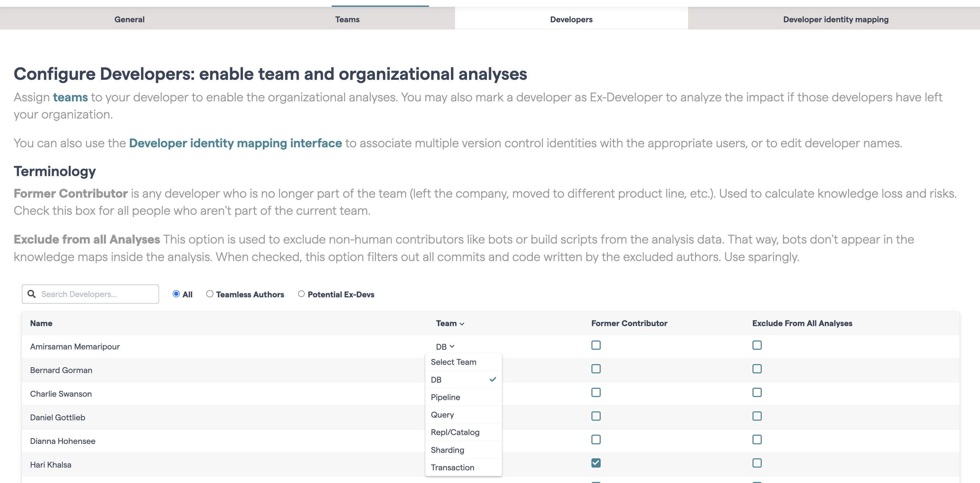Mark Bernard Gorman as Former Contributor
The image size is (980, 483).
[596, 369]
